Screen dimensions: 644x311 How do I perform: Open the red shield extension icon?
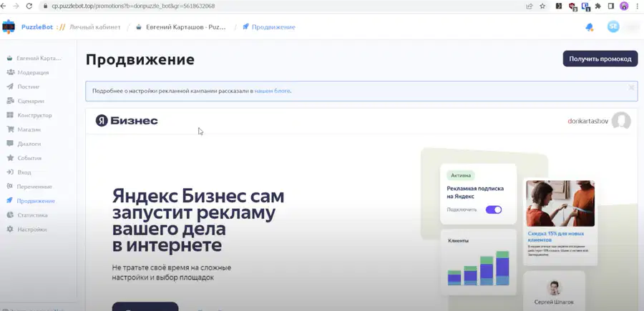point(572,6)
